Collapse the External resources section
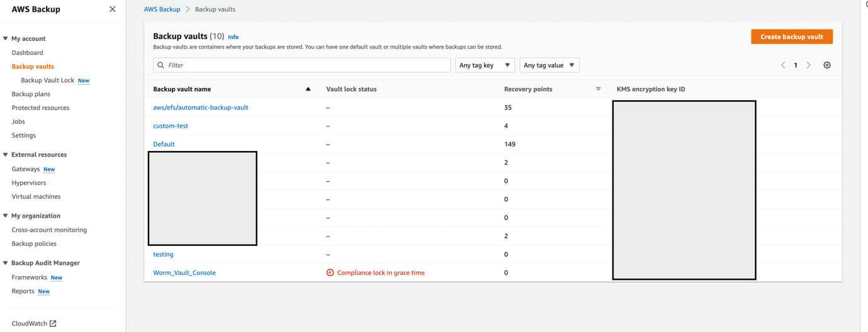 point(6,155)
